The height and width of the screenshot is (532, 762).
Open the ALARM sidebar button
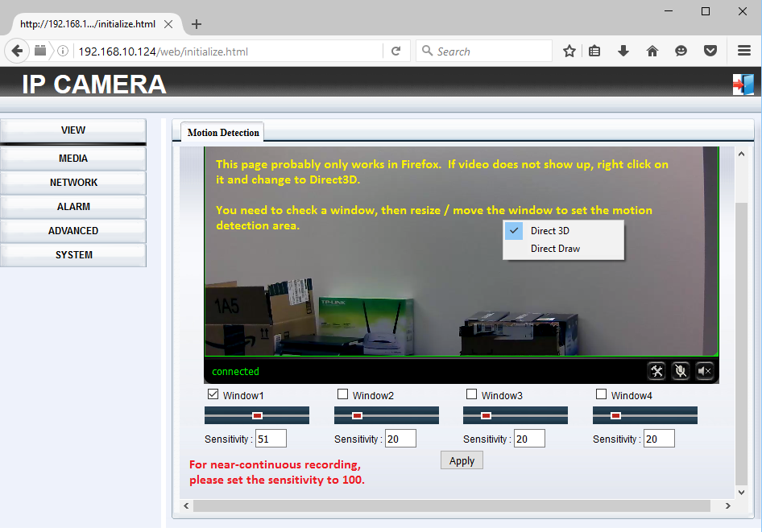(x=73, y=207)
